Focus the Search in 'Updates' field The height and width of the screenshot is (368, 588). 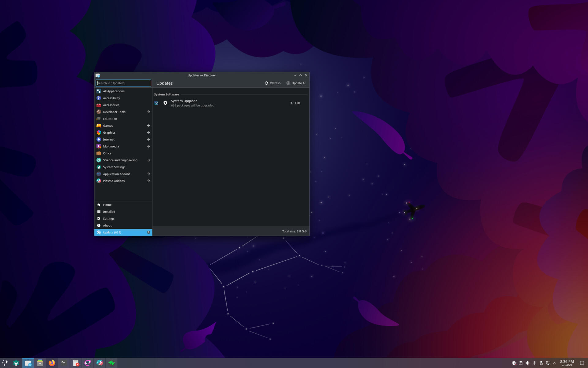click(123, 83)
